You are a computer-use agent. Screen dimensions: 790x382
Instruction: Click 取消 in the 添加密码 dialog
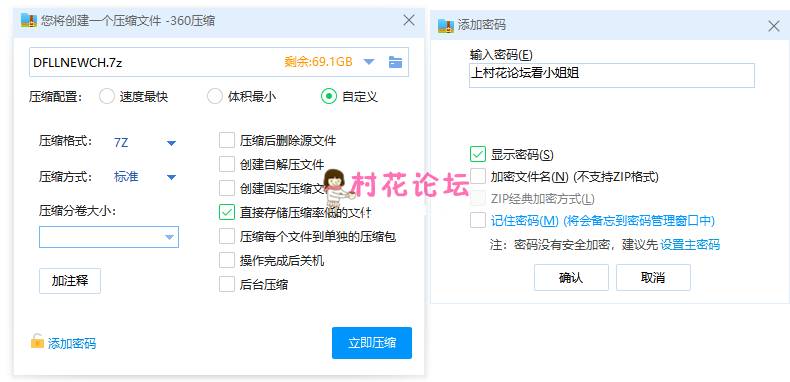(x=653, y=278)
